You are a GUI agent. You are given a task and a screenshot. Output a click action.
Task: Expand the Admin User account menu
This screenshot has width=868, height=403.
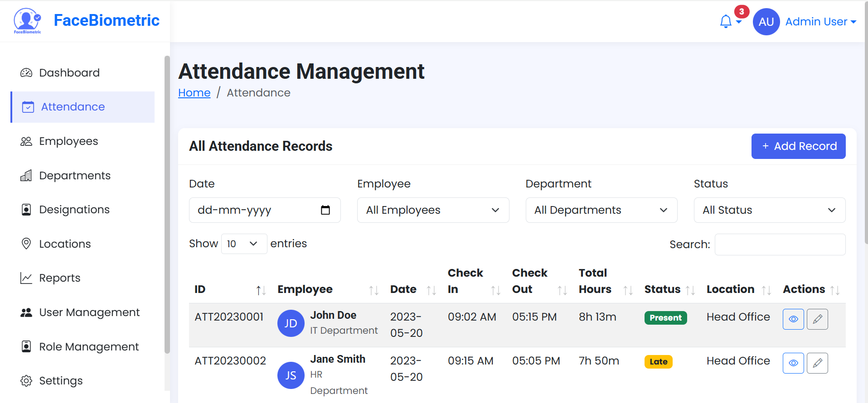click(x=820, y=22)
